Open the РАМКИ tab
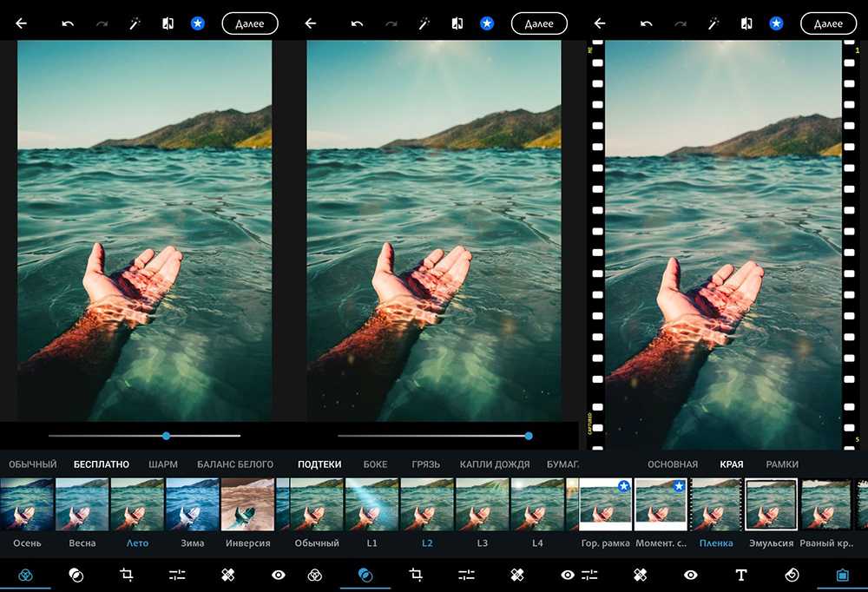 tap(782, 464)
